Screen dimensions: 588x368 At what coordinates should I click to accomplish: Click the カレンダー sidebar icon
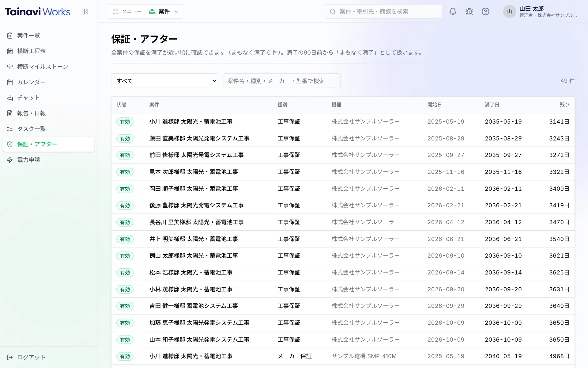point(10,82)
